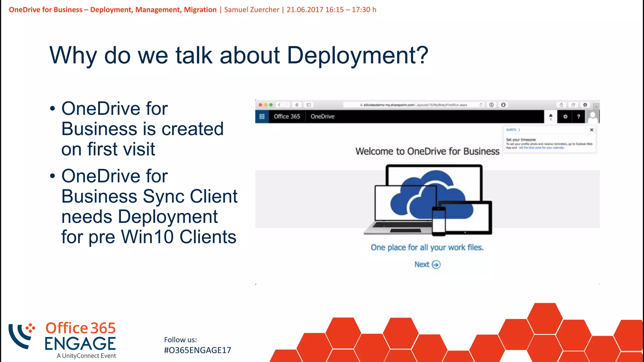Follow 'set the time zone for your calendar' link
The width and height of the screenshot is (644, 362).
[541, 148]
